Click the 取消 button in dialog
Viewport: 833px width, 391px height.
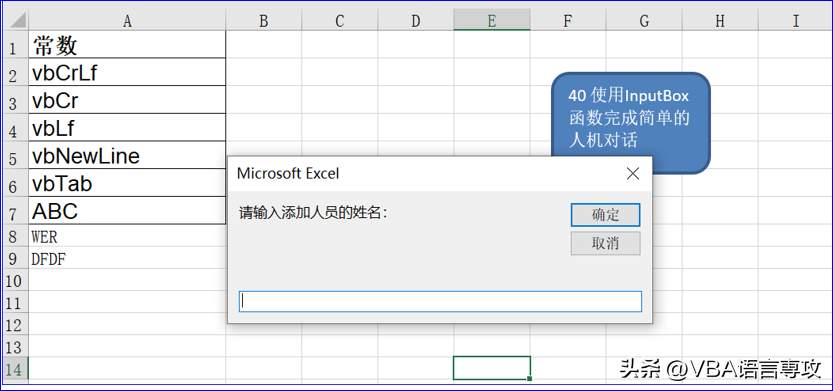click(x=605, y=243)
